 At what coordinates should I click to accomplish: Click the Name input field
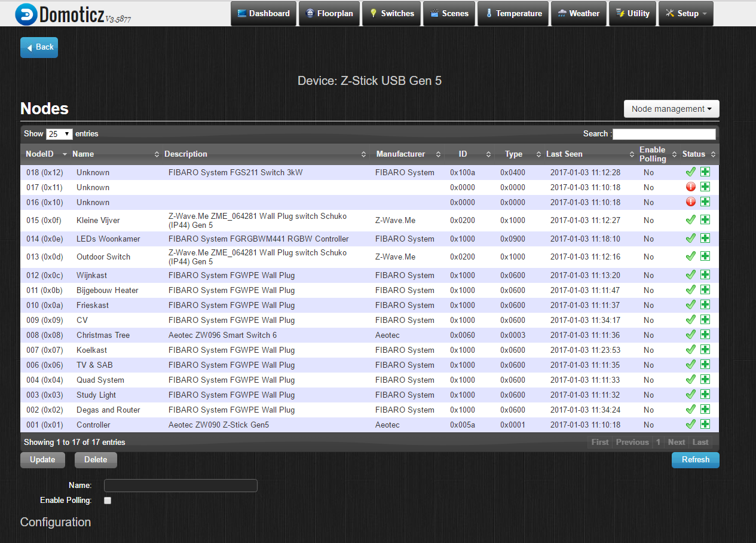180,486
